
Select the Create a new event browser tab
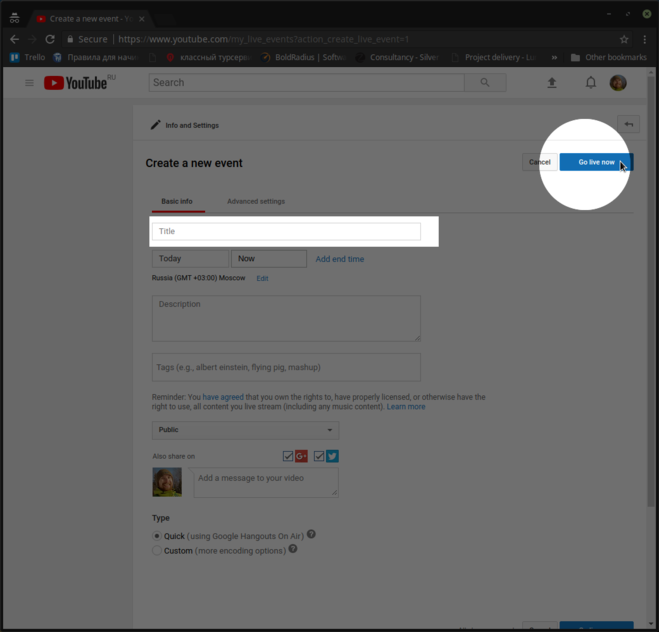coord(90,19)
